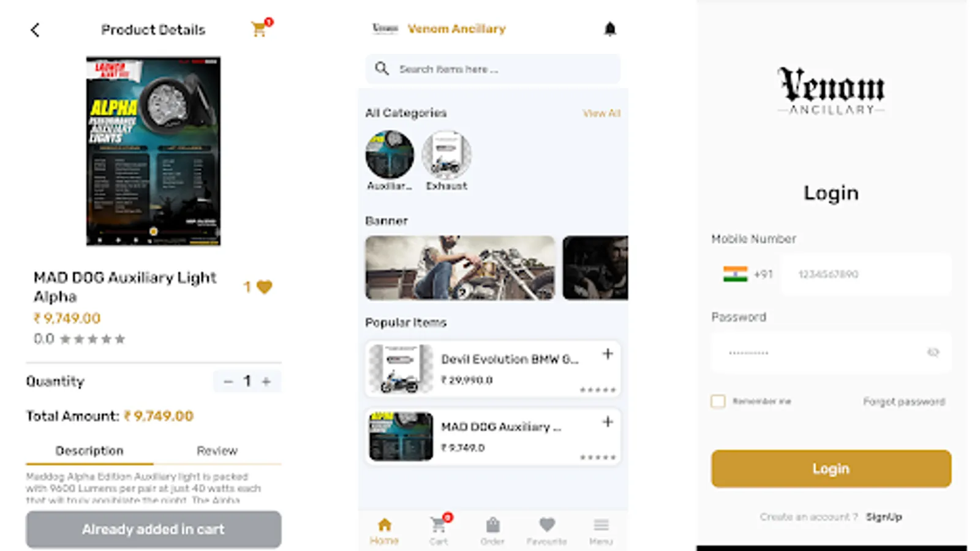Add Devil Evolution BMW item with plus
This screenshot has height=551, width=980.
coord(608,354)
